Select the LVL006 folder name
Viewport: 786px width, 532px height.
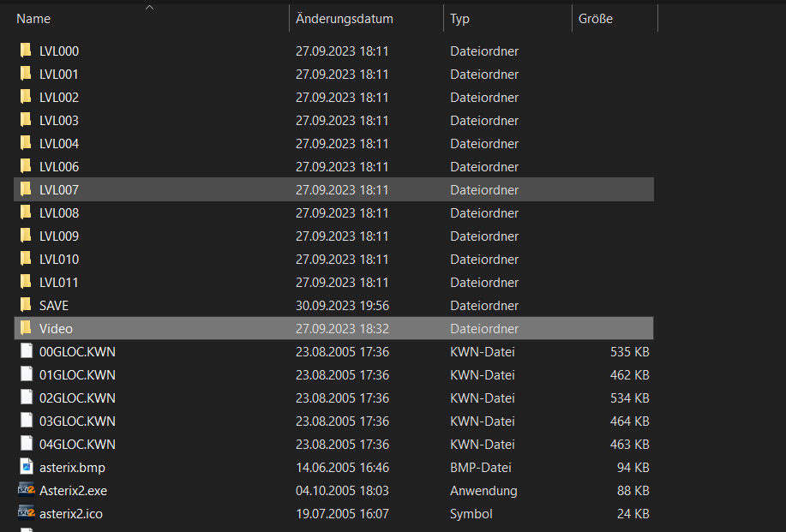coord(59,167)
